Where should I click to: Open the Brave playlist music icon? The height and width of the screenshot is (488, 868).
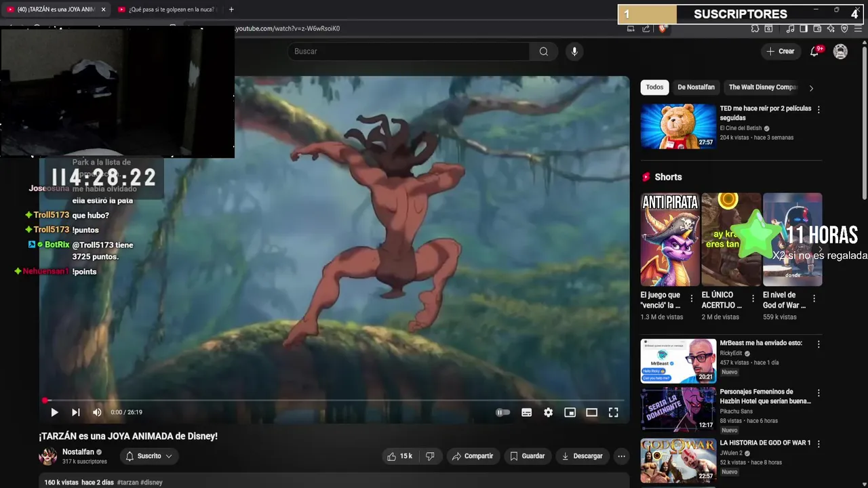pos(790,28)
